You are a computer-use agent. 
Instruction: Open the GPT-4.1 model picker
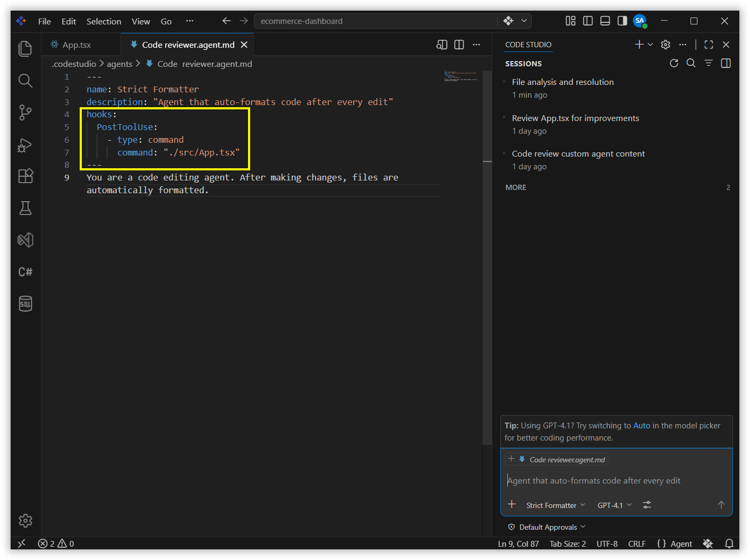pyautogui.click(x=615, y=505)
